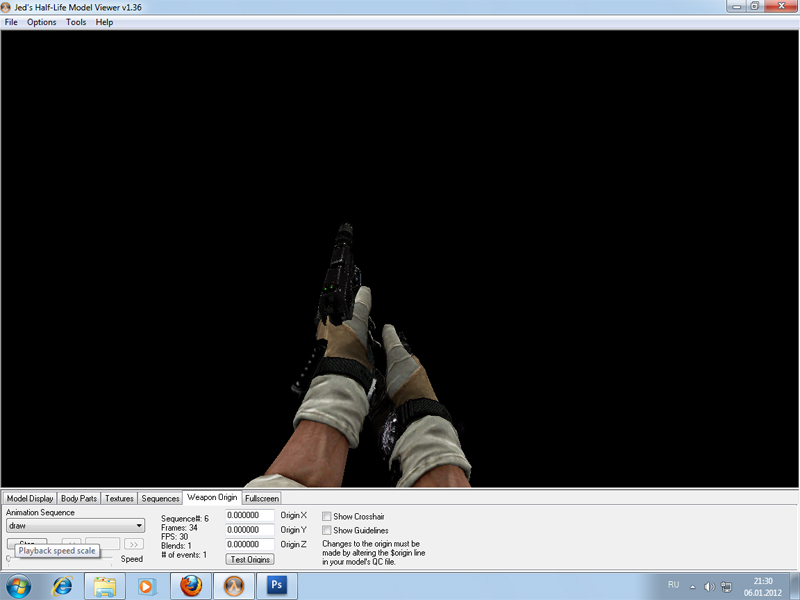Click the 'Blends: 1' info text
The image size is (800, 600).
pyautogui.click(x=177, y=546)
